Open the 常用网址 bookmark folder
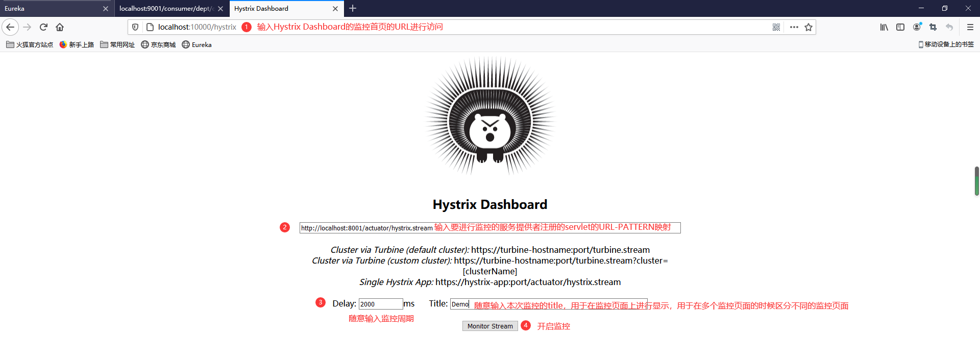980x354 pixels. tap(117, 44)
